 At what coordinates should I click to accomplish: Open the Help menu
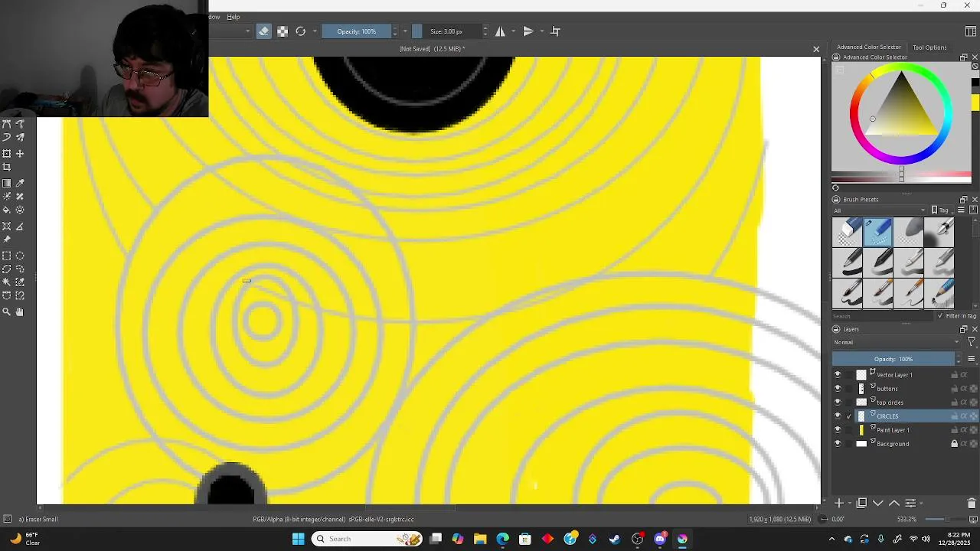[233, 17]
